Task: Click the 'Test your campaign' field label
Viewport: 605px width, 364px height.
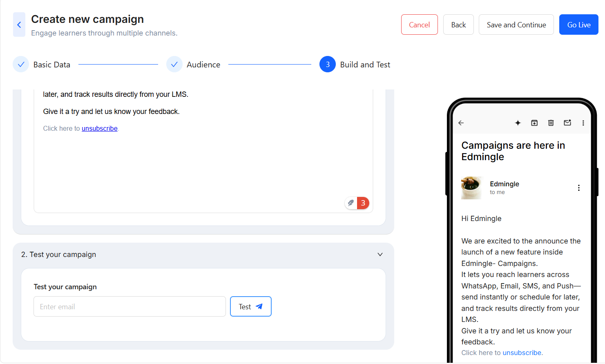Action: 65,287
